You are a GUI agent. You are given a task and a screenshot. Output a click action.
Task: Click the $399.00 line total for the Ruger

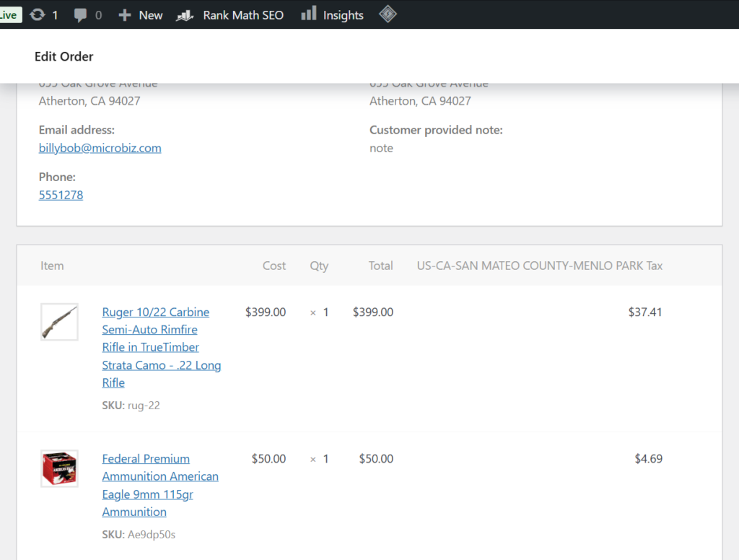pyautogui.click(x=373, y=312)
